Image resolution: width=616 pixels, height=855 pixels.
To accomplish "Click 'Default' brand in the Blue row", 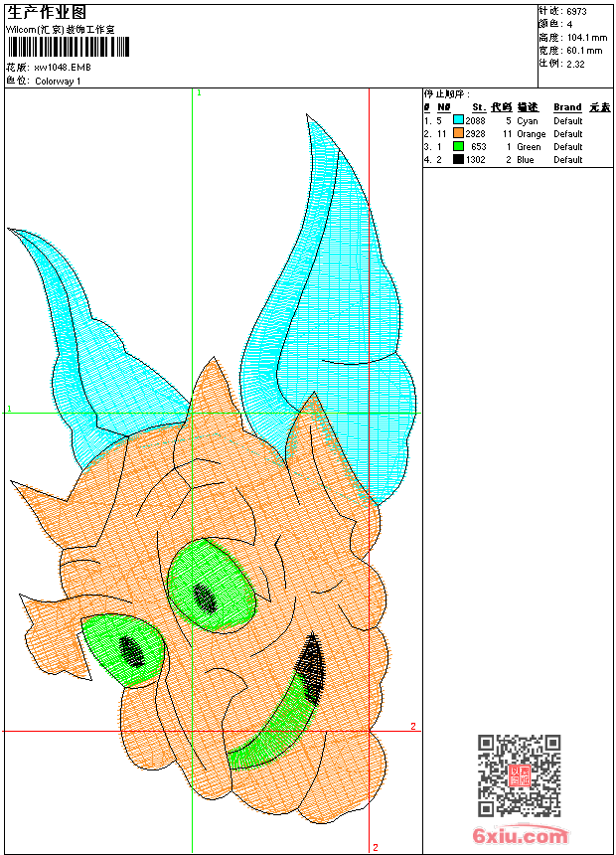I will point(568,160).
